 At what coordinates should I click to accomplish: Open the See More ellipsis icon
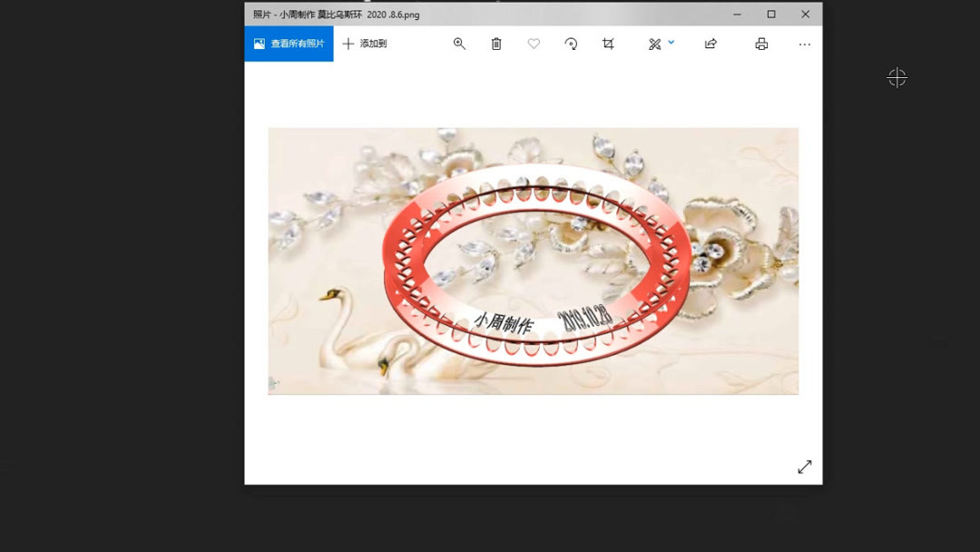[x=804, y=43]
